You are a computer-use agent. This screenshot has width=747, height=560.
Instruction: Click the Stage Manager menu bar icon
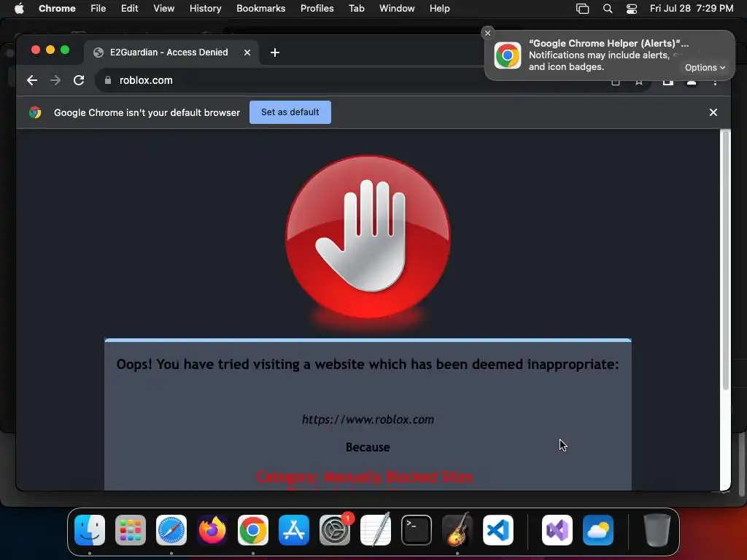pyautogui.click(x=582, y=9)
